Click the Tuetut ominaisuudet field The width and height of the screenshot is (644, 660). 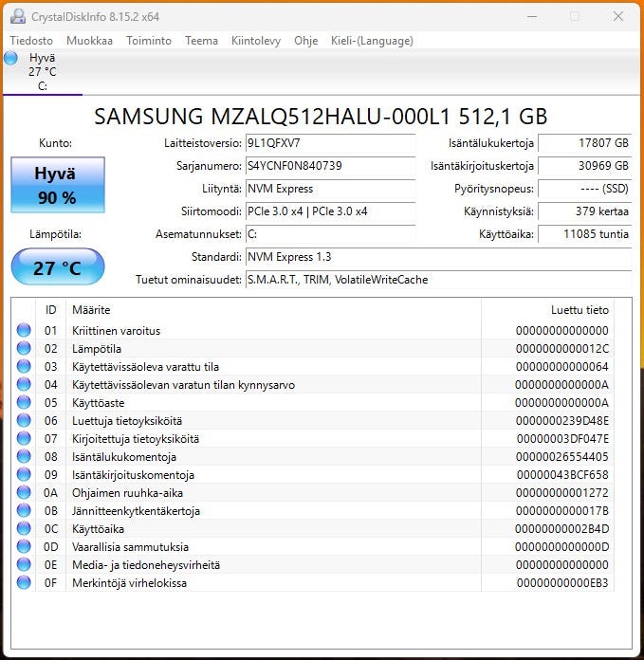tap(438, 280)
